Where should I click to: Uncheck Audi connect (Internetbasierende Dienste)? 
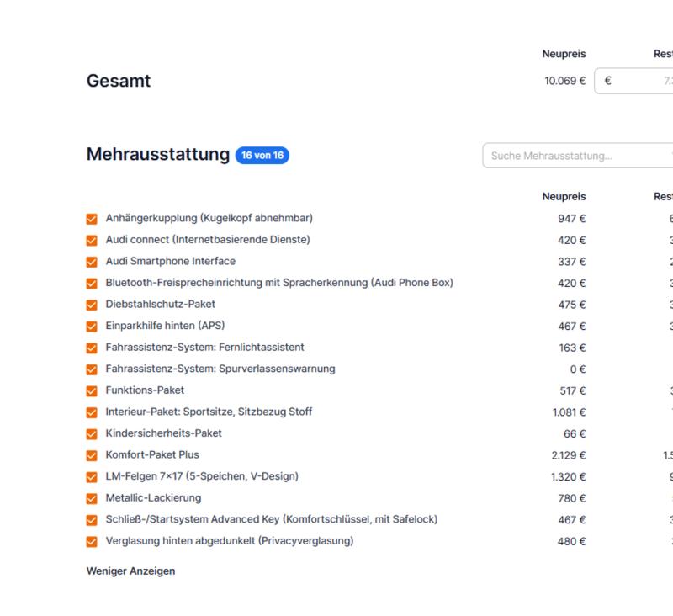click(93, 240)
